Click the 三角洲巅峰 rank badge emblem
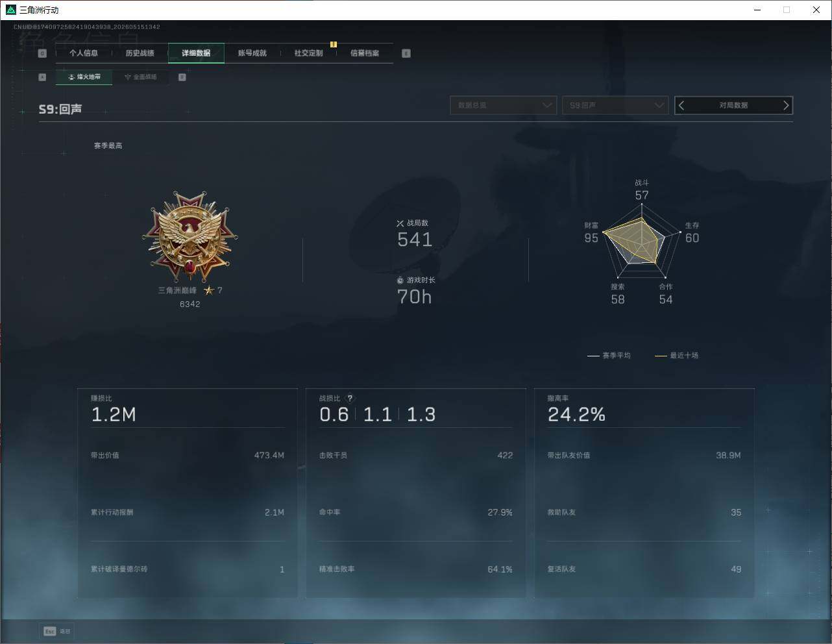 tap(190, 237)
